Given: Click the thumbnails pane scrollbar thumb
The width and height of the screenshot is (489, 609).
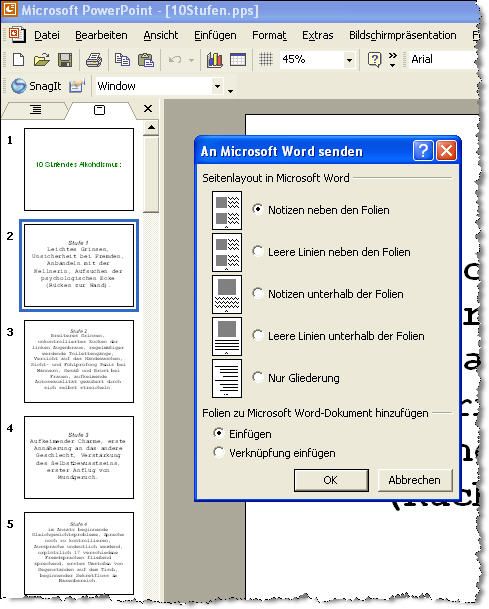Looking at the screenshot, I should [151, 174].
